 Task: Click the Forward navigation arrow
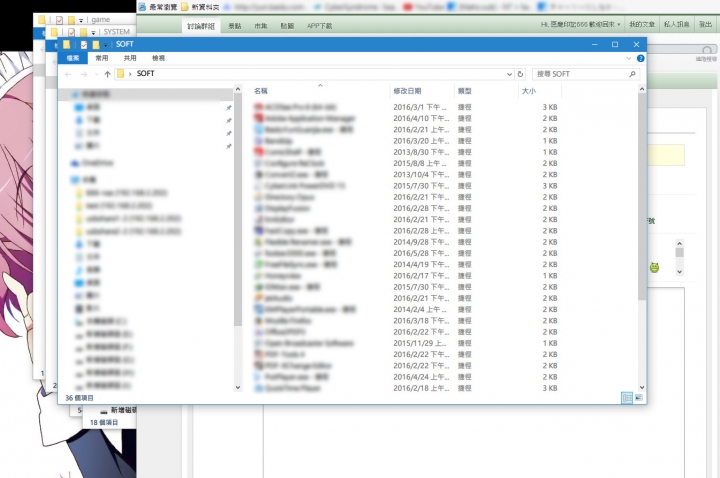(x=84, y=74)
